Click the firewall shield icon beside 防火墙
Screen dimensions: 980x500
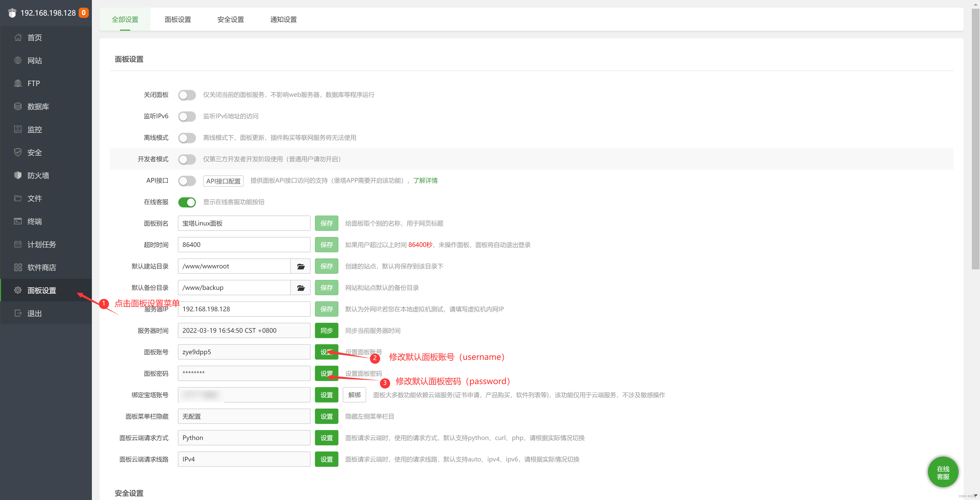[18, 175]
